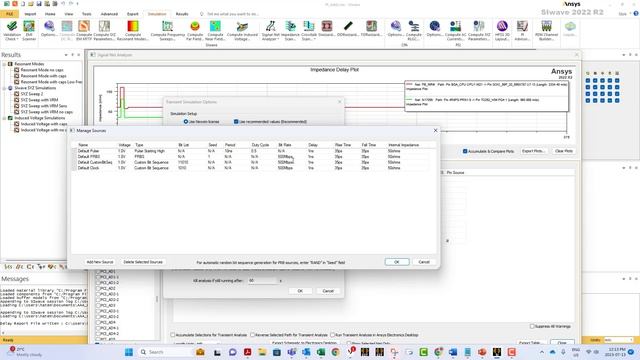Click Delete Selected Sources button
This screenshot has height=360, width=640.
click(143, 262)
